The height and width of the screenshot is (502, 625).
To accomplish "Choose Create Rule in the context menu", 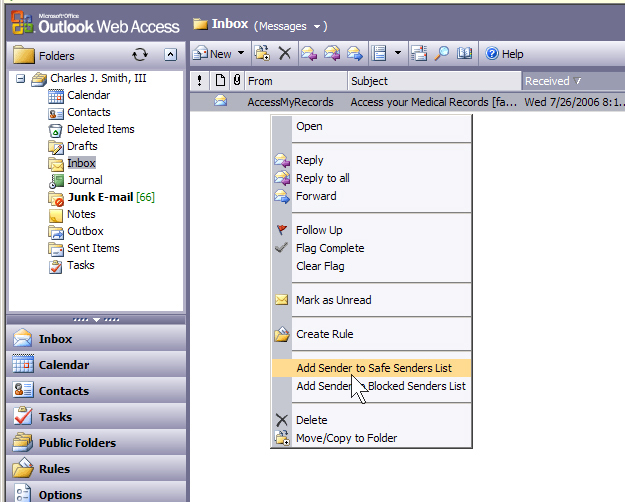I will 371,334.
